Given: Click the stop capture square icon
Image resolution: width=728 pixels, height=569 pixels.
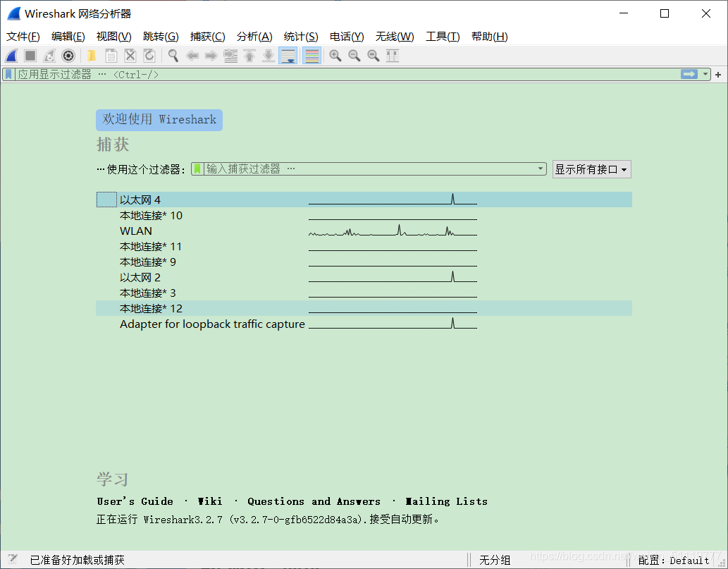Looking at the screenshot, I should point(30,56).
